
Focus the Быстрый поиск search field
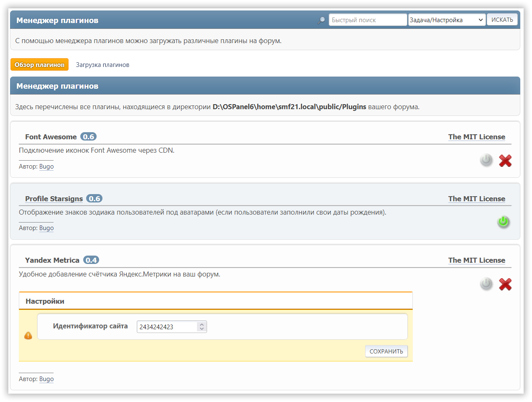click(x=367, y=20)
